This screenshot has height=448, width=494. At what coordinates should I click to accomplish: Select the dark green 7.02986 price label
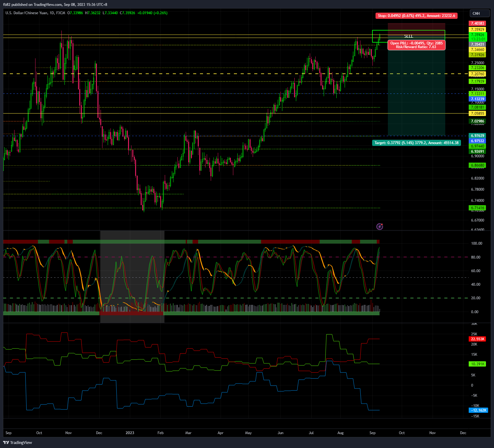coord(478,121)
